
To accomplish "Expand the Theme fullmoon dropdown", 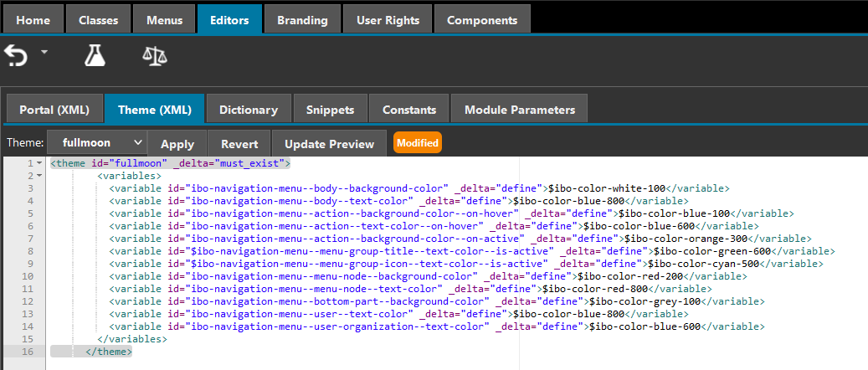I will (96, 143).
